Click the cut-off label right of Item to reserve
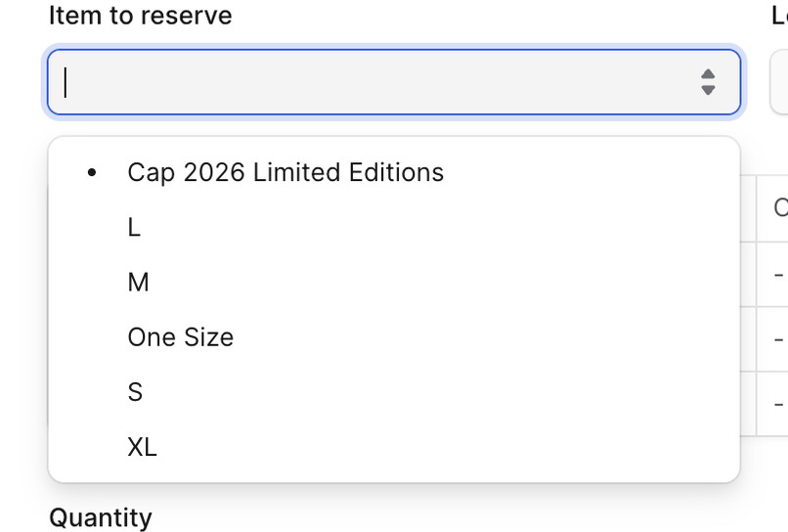Screen dimensions: 788x532 pyautogui.click(x=780, y=15)
